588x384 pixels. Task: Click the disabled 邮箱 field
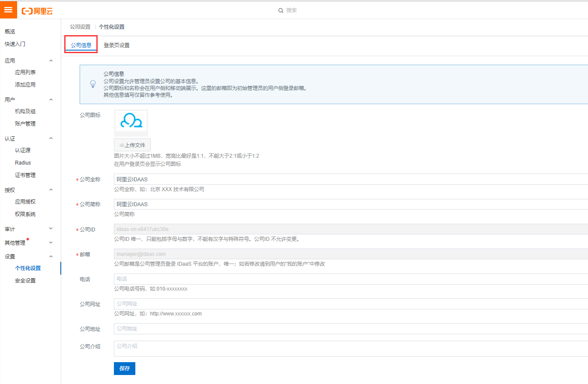351,254
